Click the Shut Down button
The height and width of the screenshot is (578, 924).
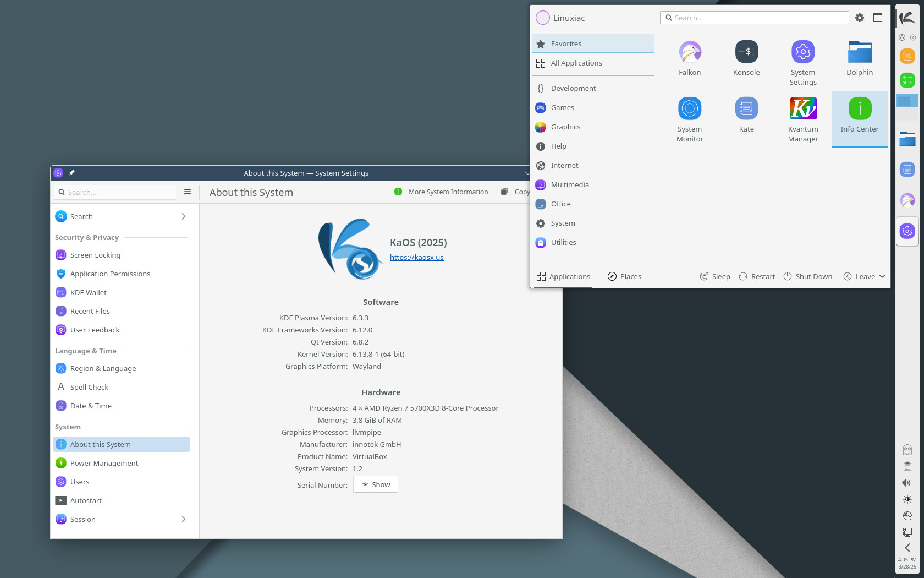tap(807, 276)
